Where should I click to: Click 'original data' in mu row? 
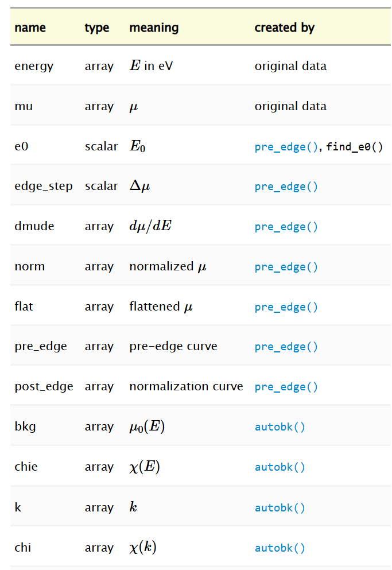point(290,106)
